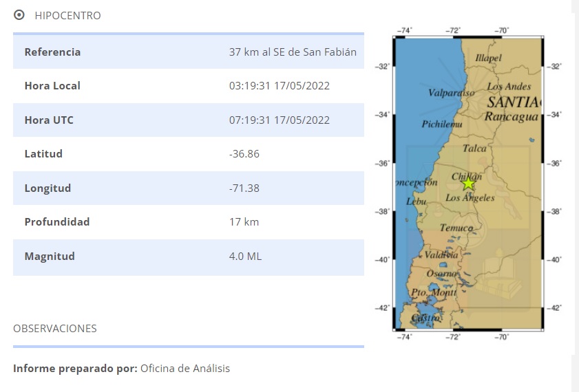The image size is (579, 392).
Task: Click Illapel label on the map
Action: (489, 58)
